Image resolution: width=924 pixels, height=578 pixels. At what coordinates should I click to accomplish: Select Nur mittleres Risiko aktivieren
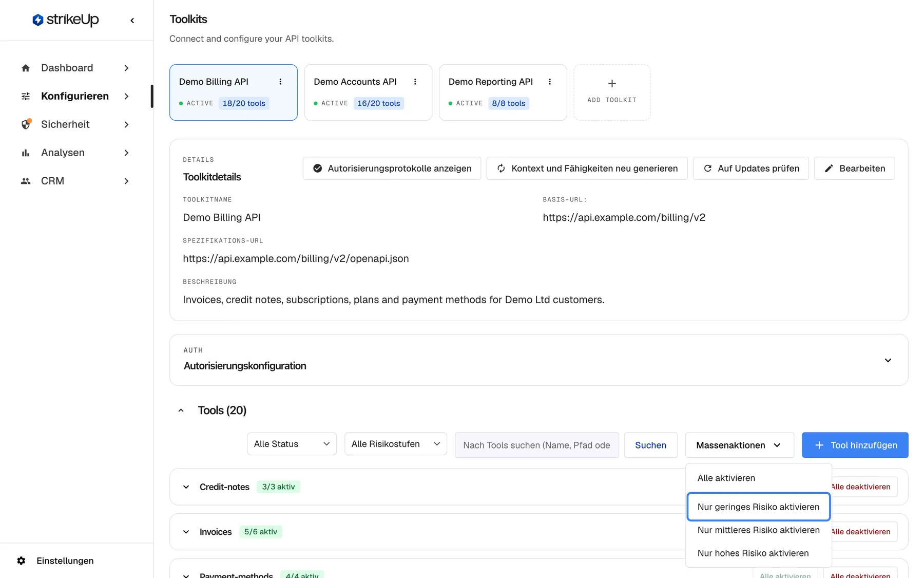(758, 530)
